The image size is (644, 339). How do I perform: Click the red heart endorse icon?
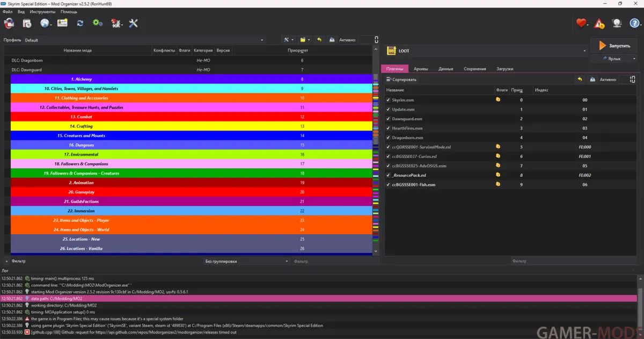(x=581, y=23)
